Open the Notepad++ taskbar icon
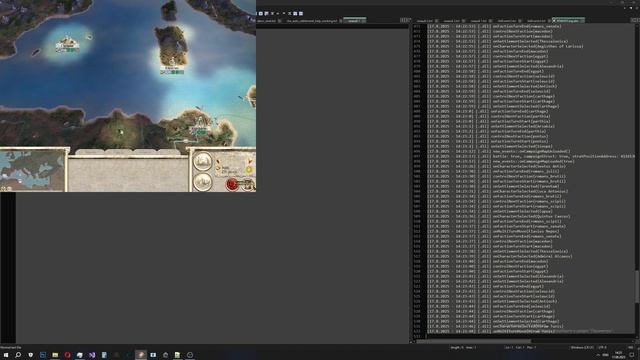This screenshot has height=360, width=640. point(178,355)
